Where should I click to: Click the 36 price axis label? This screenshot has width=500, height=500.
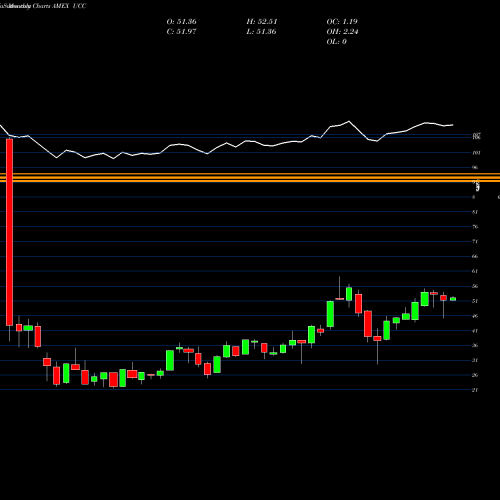475,345
